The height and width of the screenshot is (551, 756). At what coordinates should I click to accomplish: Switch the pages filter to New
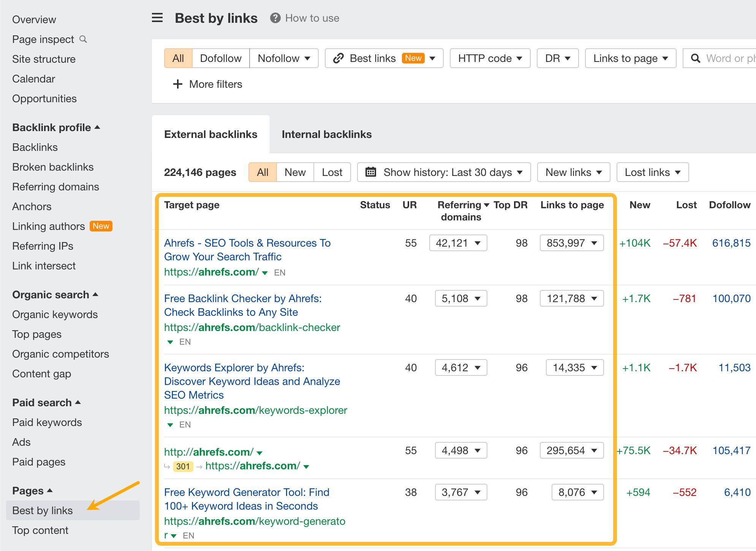[295, 172]
